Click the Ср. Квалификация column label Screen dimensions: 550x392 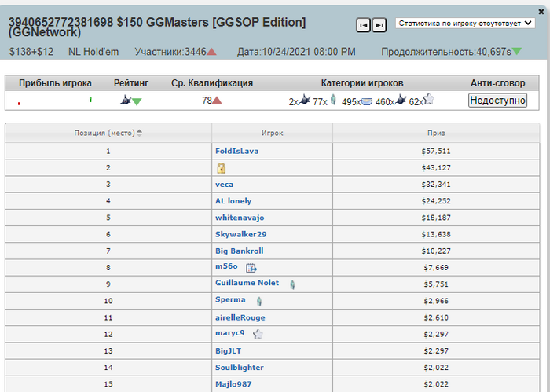point(212,83)
